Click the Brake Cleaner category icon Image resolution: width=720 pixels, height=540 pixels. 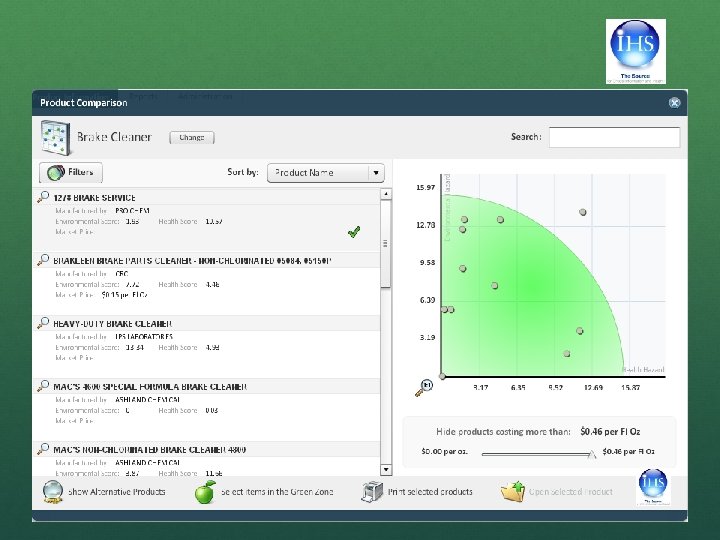(55, 137)
